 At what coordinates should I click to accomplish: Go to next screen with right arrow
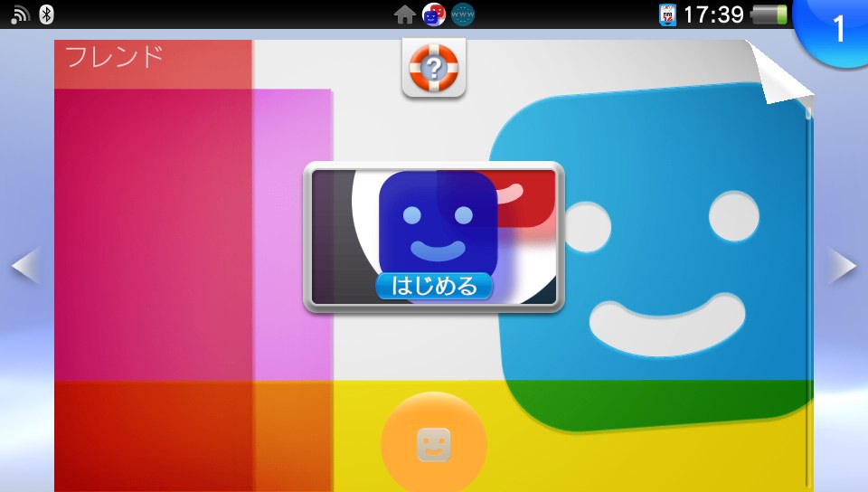click(x=843, y=267)
